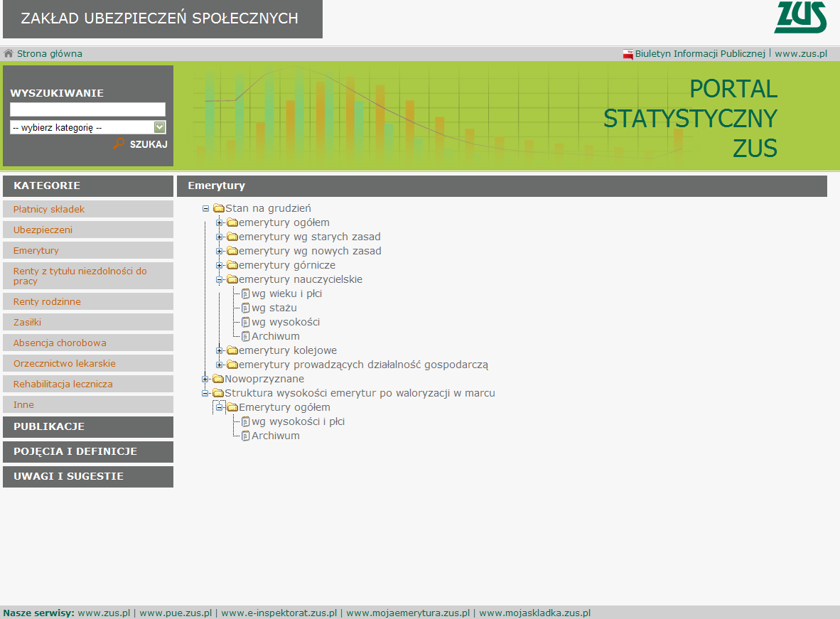Viewport: 840px width, 619px height.
Task: Go to Strona główna
Action: click(49, 53)
